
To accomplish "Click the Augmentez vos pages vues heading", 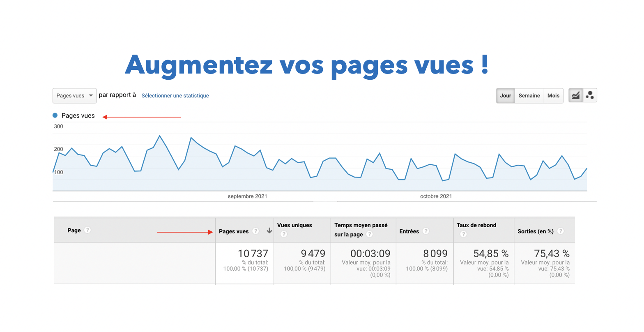I will [x=307, y=65].
